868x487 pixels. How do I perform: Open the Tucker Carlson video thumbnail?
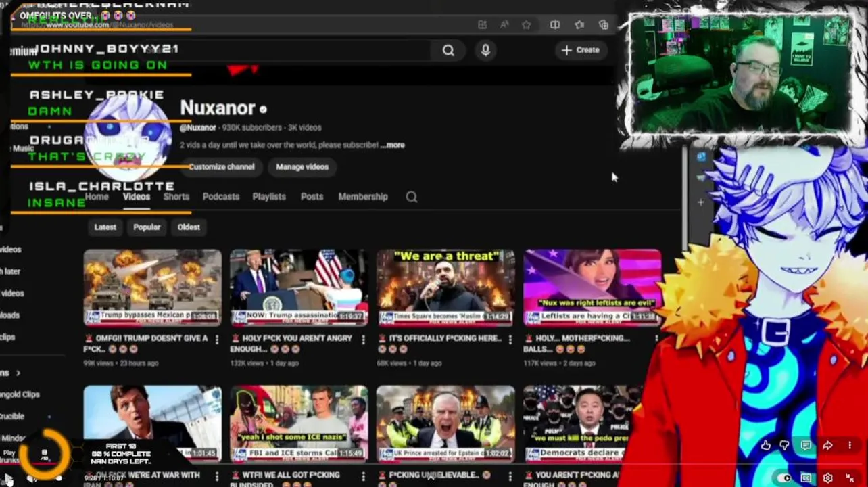click(152, 423)
